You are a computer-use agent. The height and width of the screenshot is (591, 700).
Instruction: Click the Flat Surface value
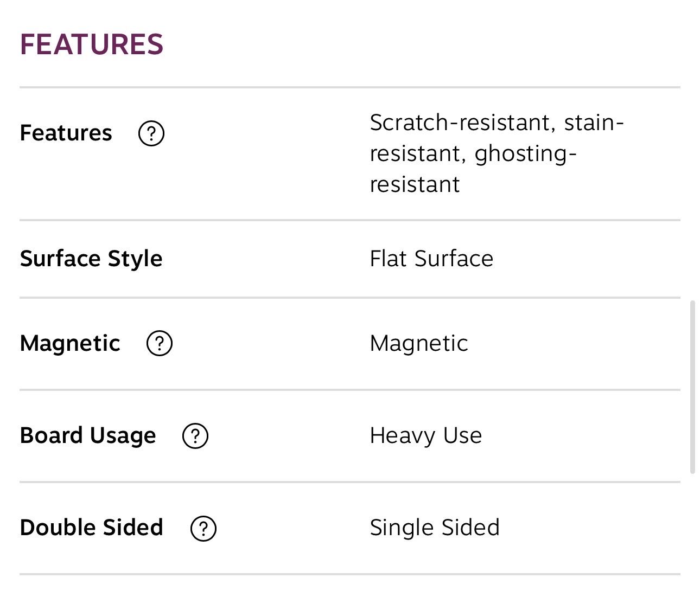pyautogui.click(x=431, y=259)
